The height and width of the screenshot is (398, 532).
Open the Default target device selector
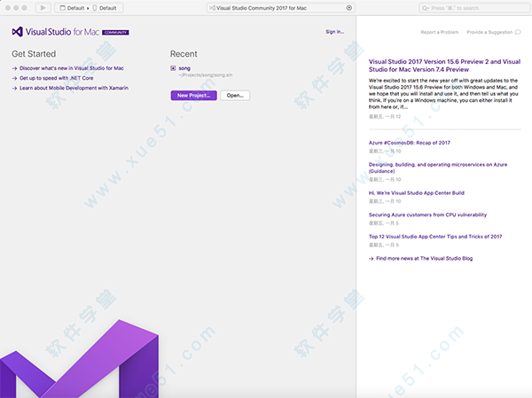(105, 8)
